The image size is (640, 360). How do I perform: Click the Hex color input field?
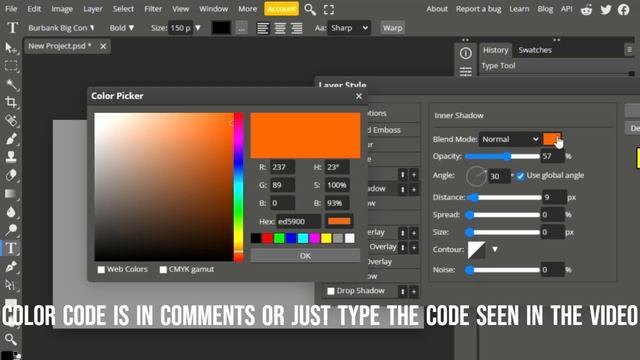298,221
